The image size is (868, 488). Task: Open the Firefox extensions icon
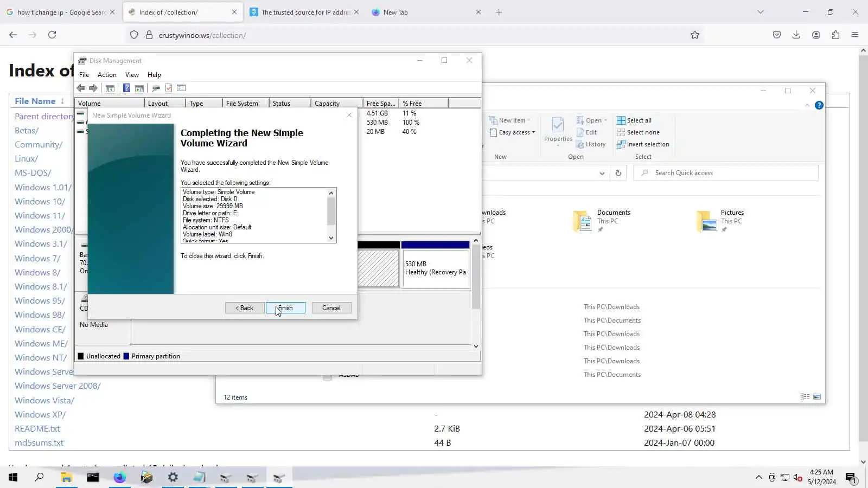(x=835, y=35)
